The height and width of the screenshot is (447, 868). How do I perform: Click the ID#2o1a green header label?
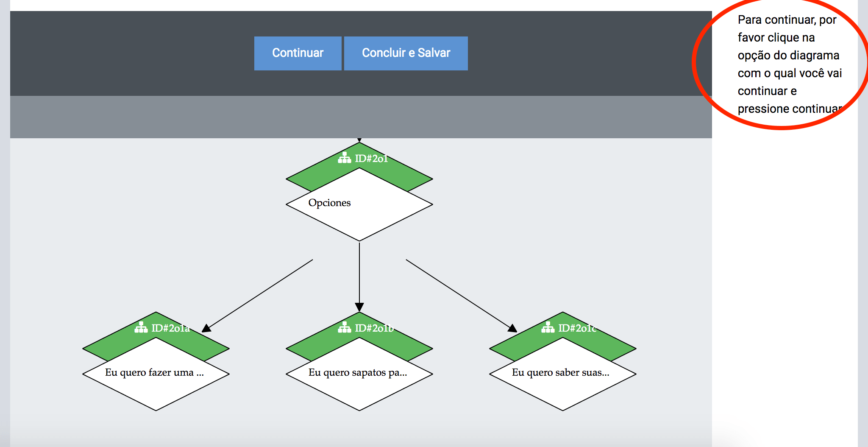click(x=171, y=328)
